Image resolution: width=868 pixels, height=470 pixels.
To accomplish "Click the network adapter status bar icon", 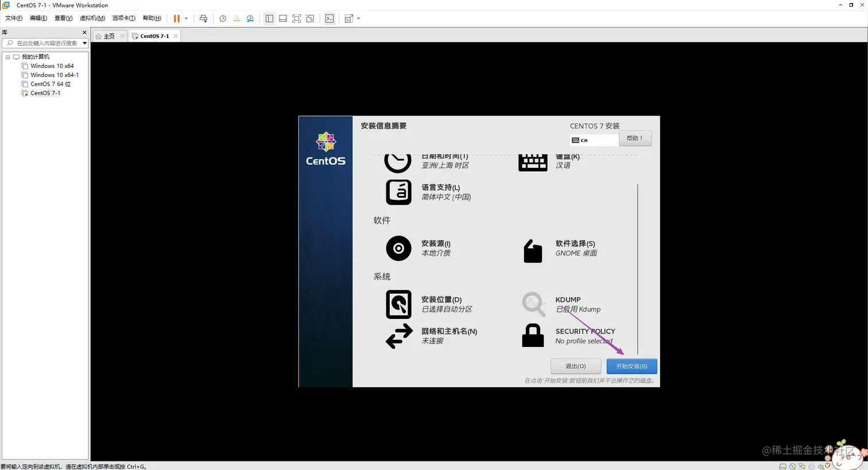I will (802, 467).
